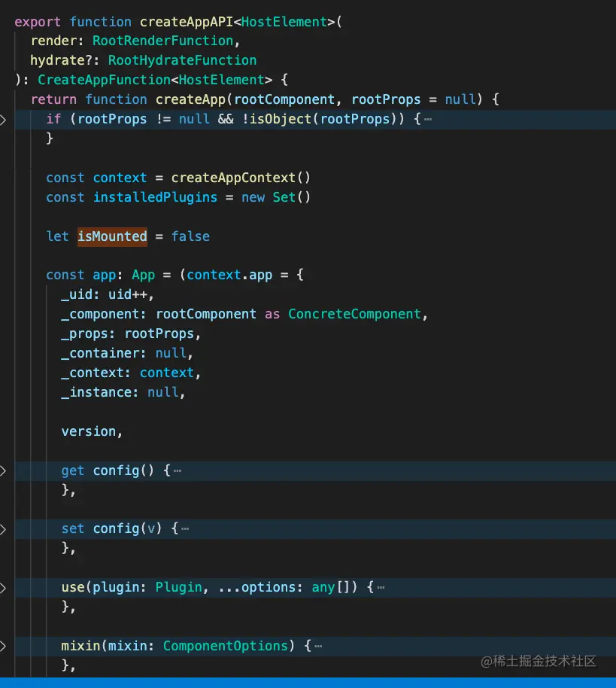Expand the folded if rootProps block
The height and width of the screenshot is (688, 616).
click(x=3, y=120)
